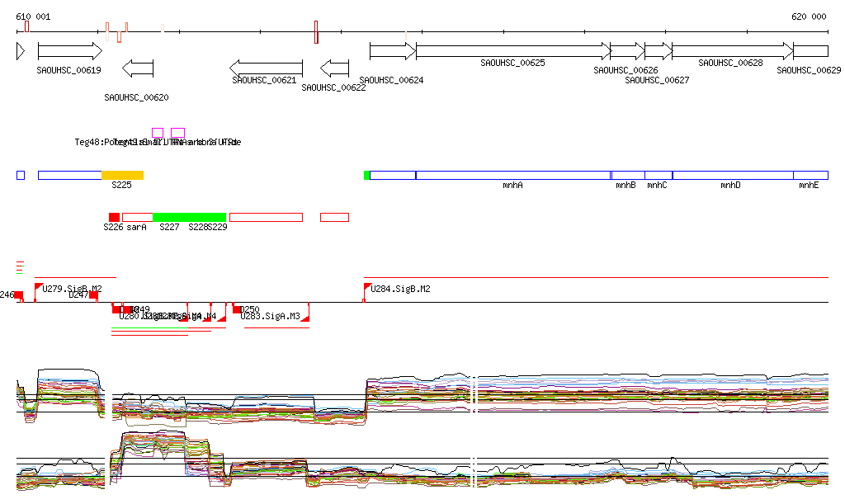Click the small blue square at track start

[x=21, y=175]
